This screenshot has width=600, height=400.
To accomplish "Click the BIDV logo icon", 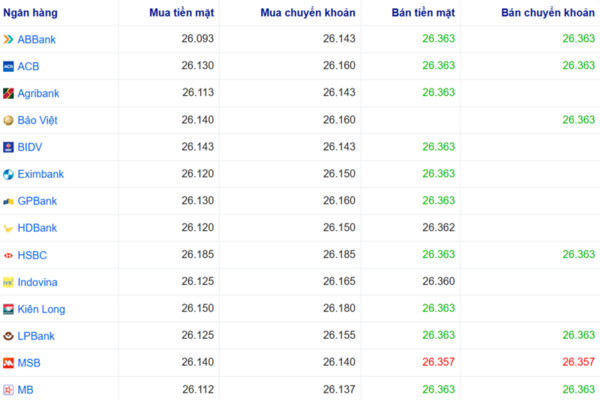I will pyautogui.click(x=9, y=147).
